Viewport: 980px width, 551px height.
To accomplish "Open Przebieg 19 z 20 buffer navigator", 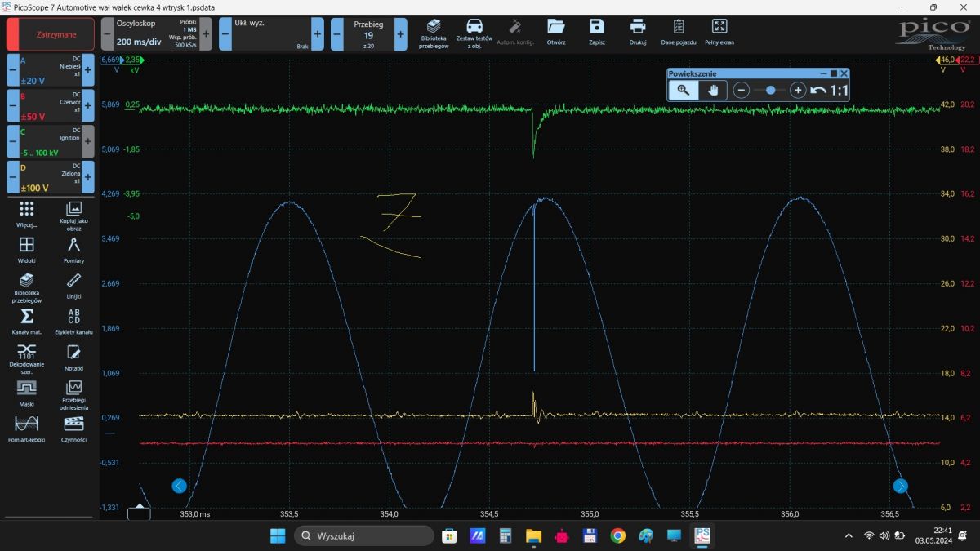I will (368, 34).
